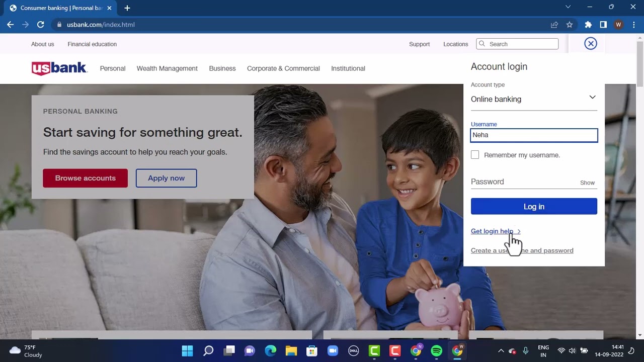Open the Chrome extensions puzzle icon
Image resolution: width=644 pixels, height=362 pixels.
click(x=588, y=25)
